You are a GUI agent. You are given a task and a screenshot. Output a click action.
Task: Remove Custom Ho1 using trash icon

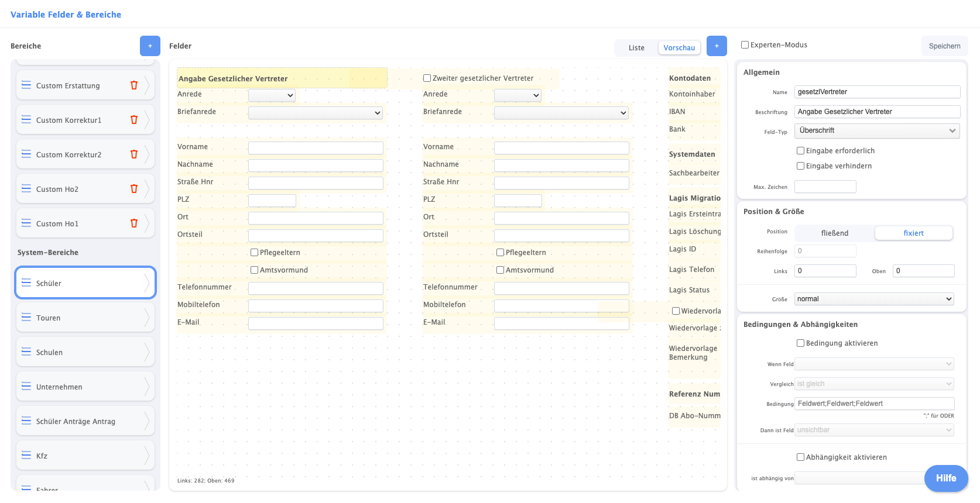134,223
